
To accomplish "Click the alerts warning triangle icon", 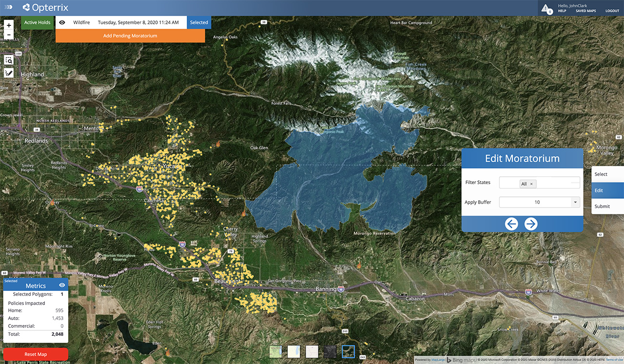I will pos(545,8).
